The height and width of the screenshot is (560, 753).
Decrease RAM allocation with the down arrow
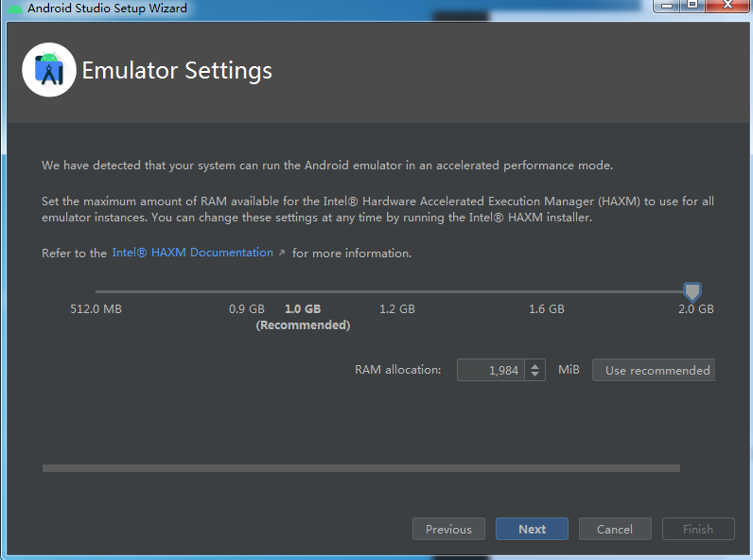coord(535,375)
